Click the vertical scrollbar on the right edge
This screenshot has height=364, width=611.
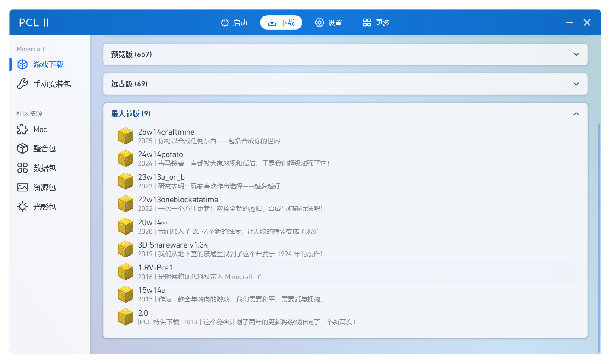598,238
